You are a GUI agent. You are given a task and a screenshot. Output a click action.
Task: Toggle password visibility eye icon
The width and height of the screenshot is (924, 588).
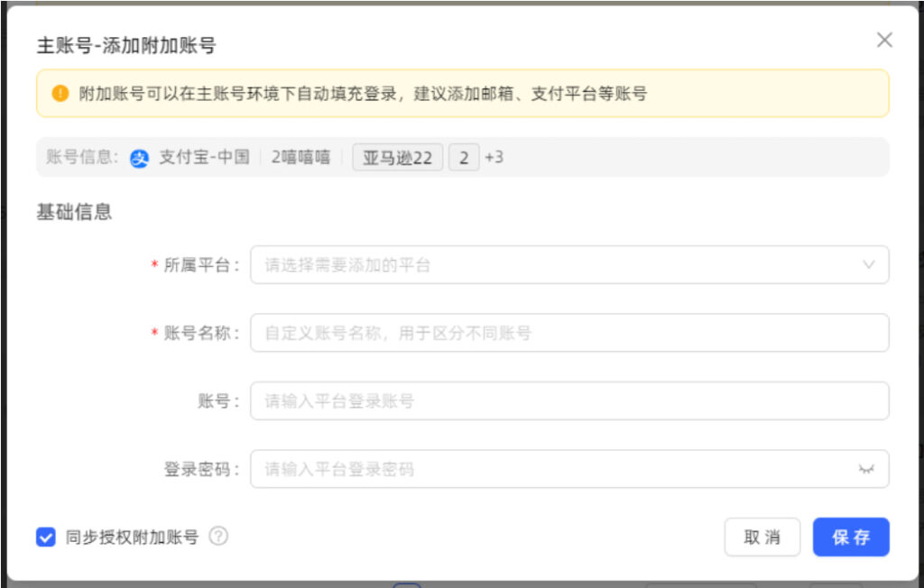click(865, 469)
